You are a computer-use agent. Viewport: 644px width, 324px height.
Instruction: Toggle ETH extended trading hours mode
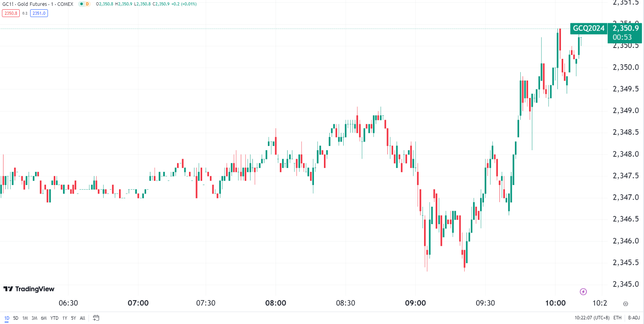tap(617, 318)
